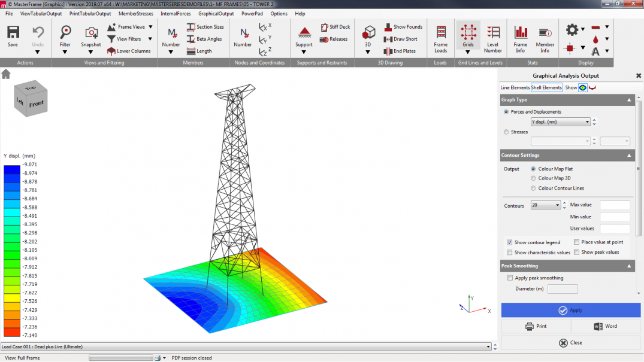
Task: Click the Undo icon
Action: pyautogui.click(x=38, y=33)
